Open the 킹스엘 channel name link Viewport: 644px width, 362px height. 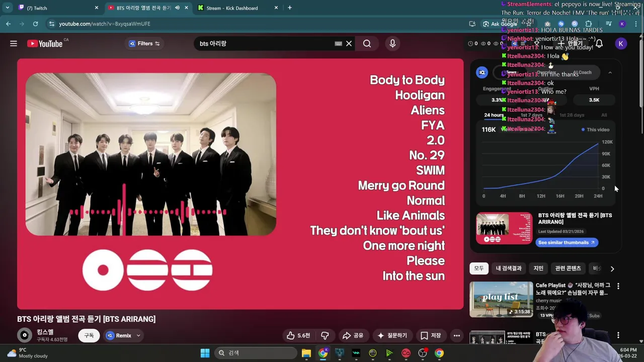click(45, 332)
